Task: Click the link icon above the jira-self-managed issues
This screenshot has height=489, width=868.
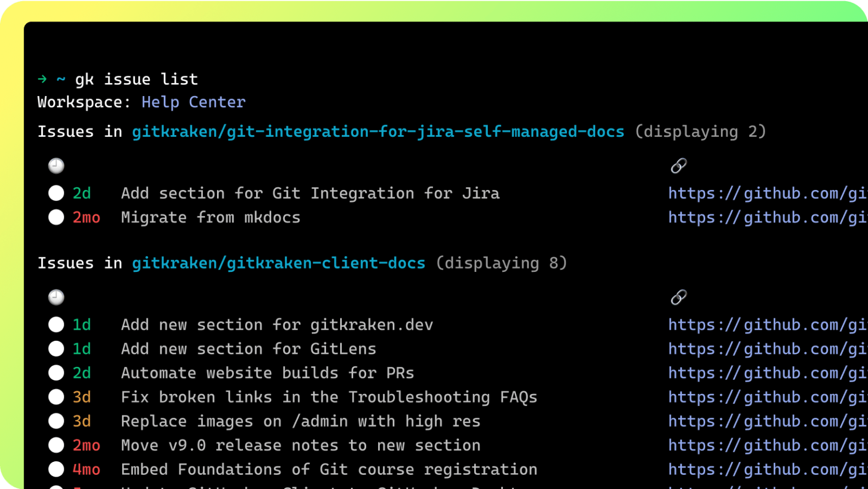Action: (x=678, y=166)
